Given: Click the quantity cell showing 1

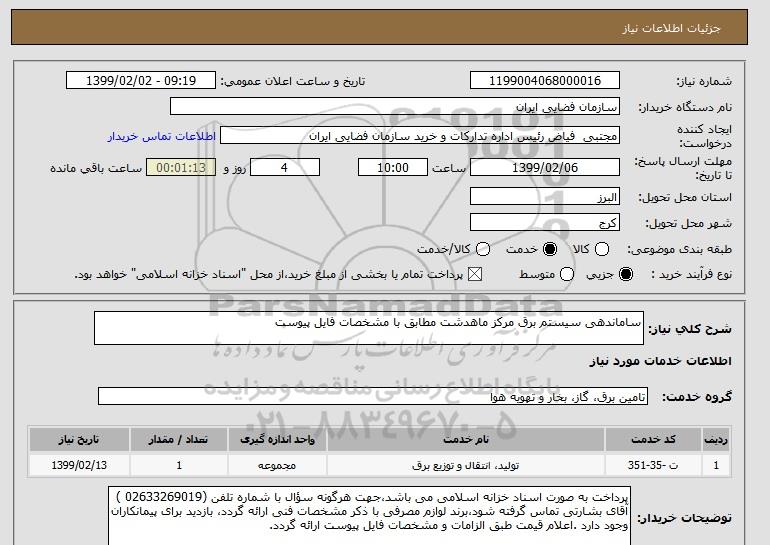Looking at the screenshot, I should pos(179,465).
